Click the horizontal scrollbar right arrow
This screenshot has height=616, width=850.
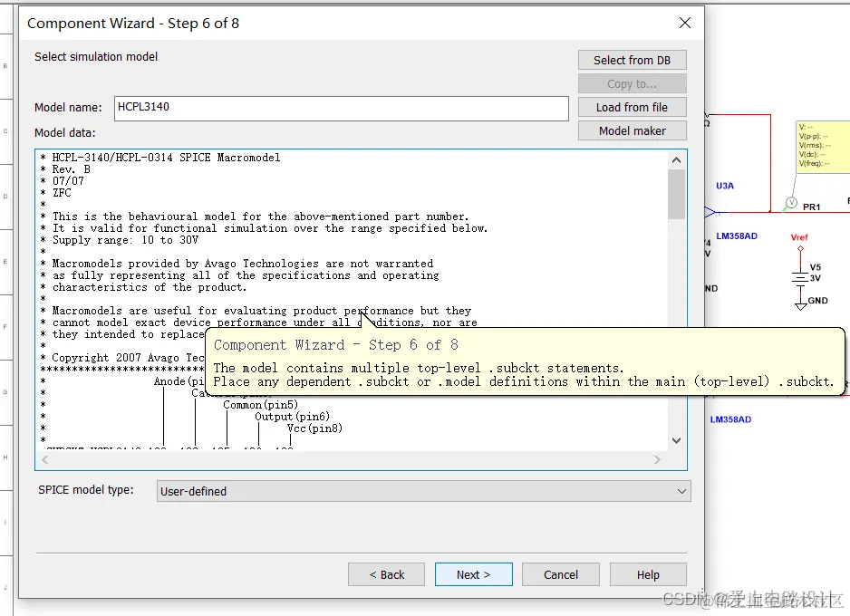[x=658, y=459]
